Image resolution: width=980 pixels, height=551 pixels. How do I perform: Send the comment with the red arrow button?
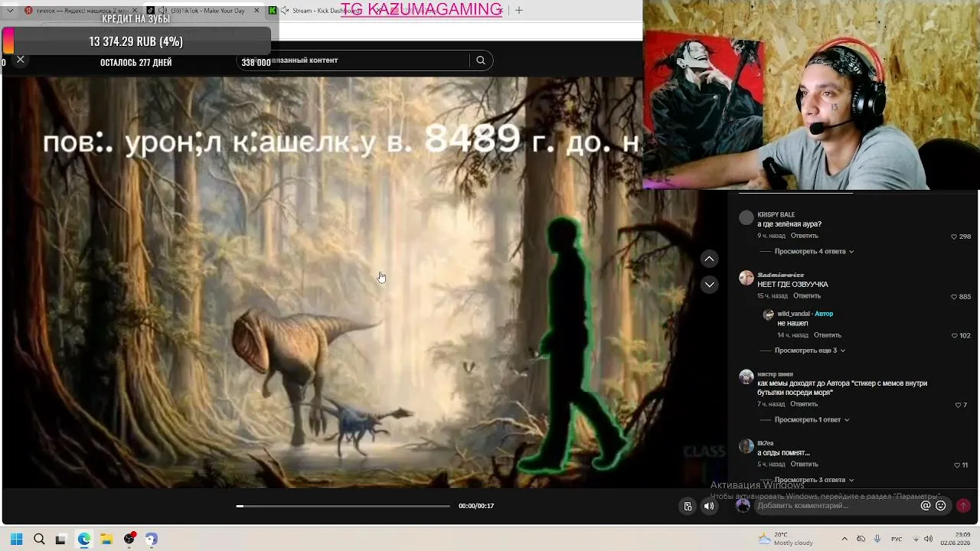[x=963, y=506]
